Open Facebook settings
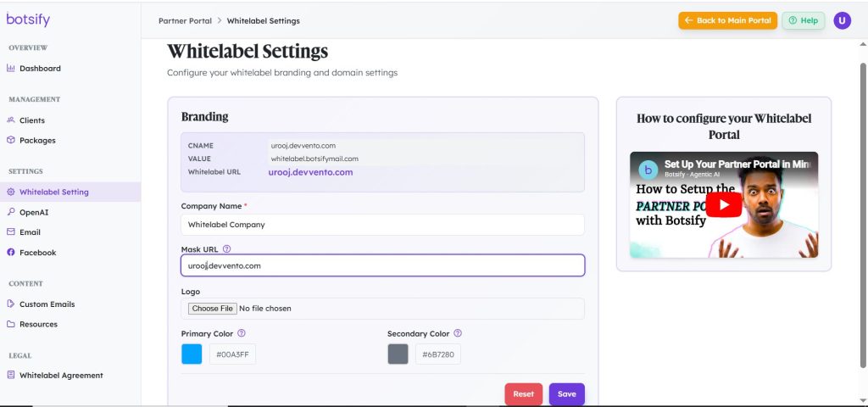This screenshot has width=868, height=407. 37,252
